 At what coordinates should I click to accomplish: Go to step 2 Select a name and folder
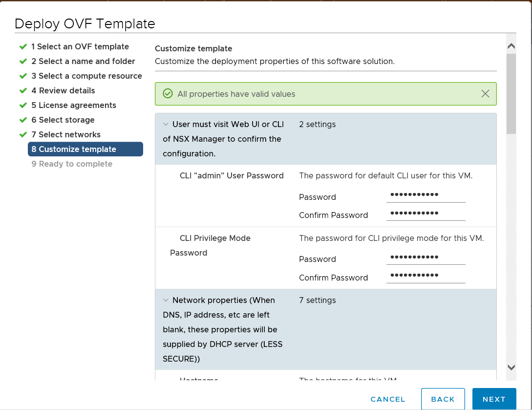[83, 62]
